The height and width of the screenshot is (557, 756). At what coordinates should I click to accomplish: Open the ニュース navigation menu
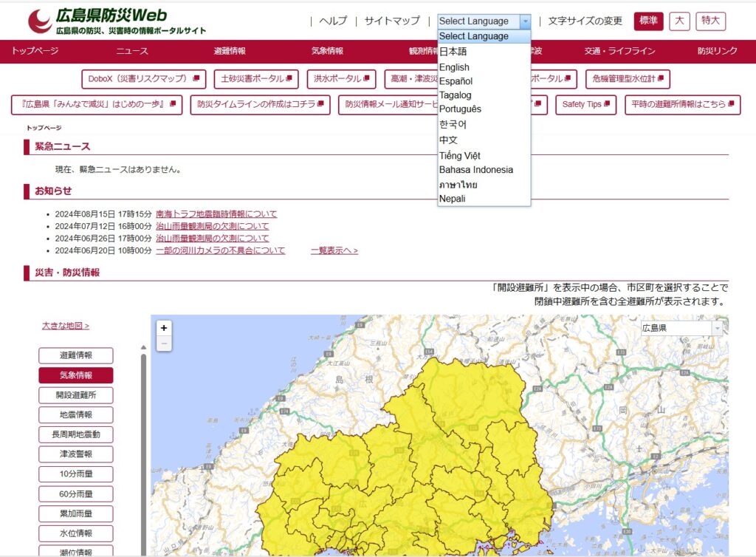coord(132,51)
